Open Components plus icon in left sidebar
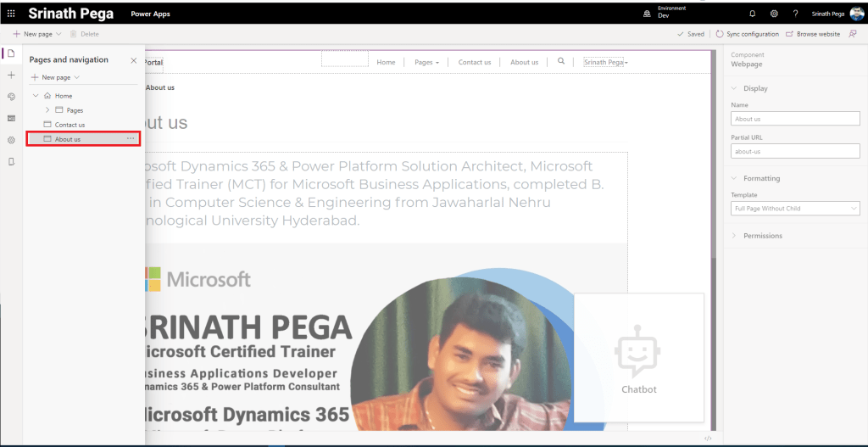This screenshot has height=447, width=868. pyautogui.click(x=11, y=75)
